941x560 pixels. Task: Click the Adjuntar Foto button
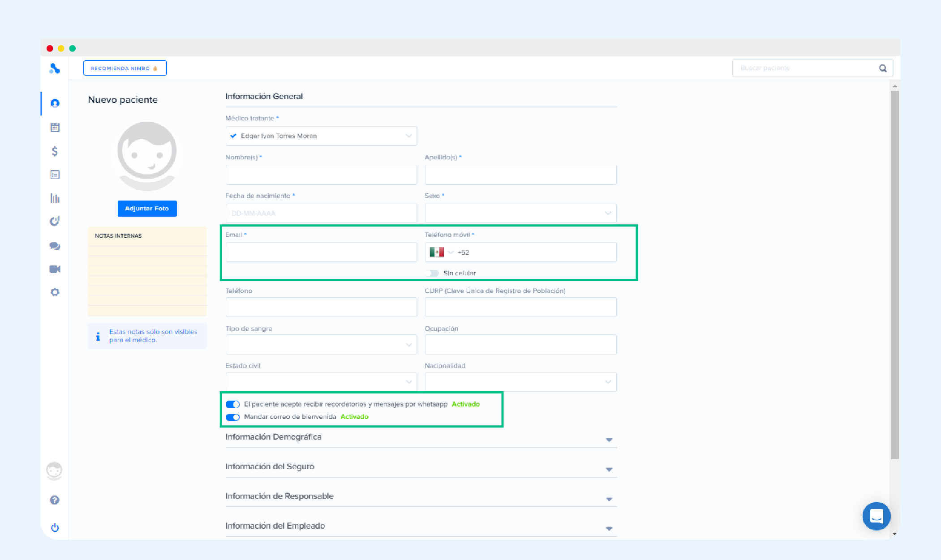click(147, 209)
